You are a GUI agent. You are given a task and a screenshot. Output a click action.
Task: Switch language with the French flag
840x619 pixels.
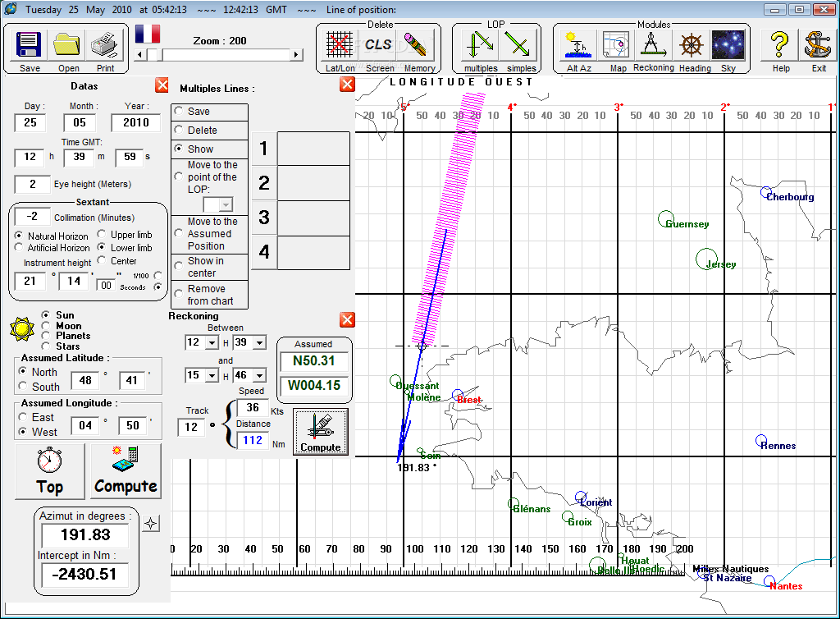(x=148, y=33)
